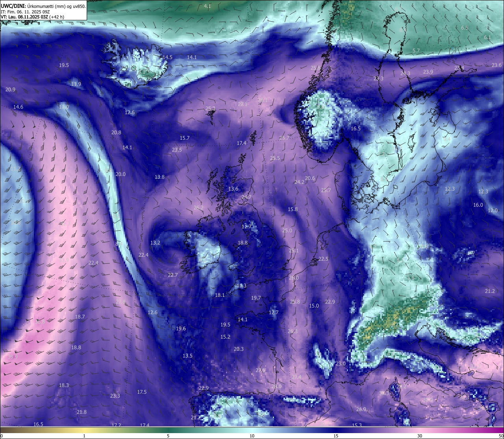This screenshot has height=439, width=504.
Task: Click the 18.3 value label
Action: pyautogui.click(x=64, y=385)
